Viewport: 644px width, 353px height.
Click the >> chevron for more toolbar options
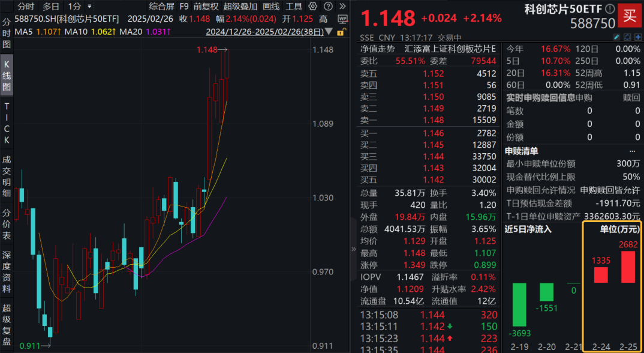coord(342,7)
